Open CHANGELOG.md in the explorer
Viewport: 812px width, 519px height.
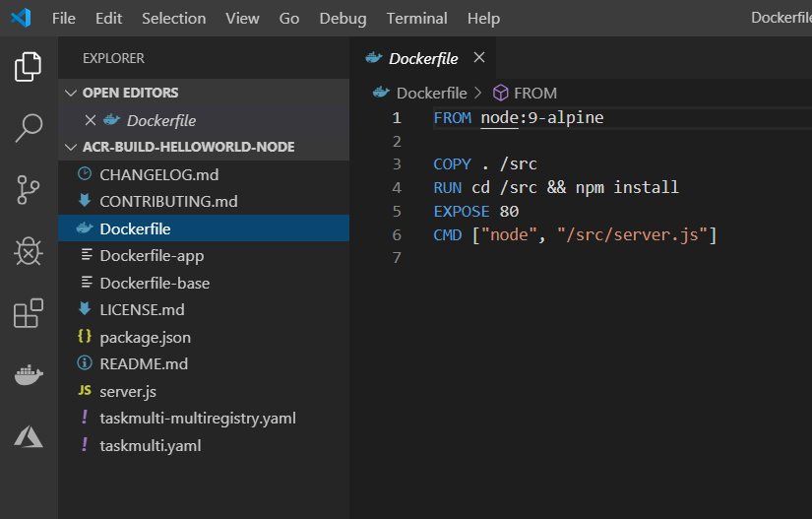[204, 174]
